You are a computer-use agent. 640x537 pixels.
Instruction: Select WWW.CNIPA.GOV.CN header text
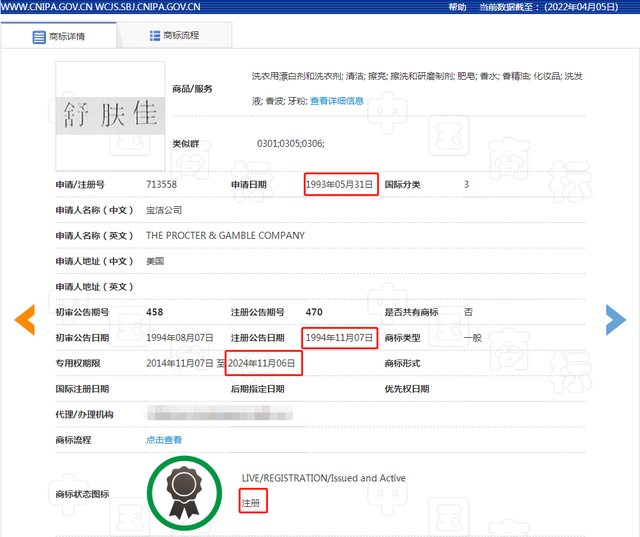(47, 7)
